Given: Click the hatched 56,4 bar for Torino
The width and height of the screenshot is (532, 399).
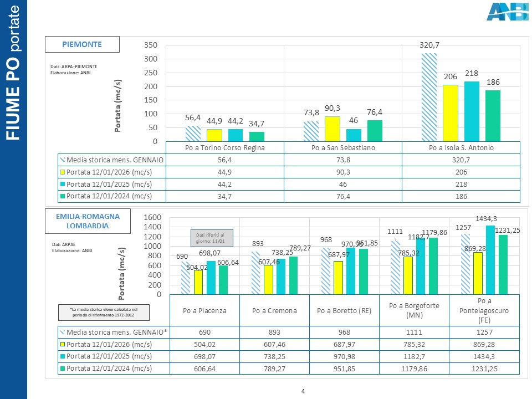Looking at the screenshot, I should point(193,134).
